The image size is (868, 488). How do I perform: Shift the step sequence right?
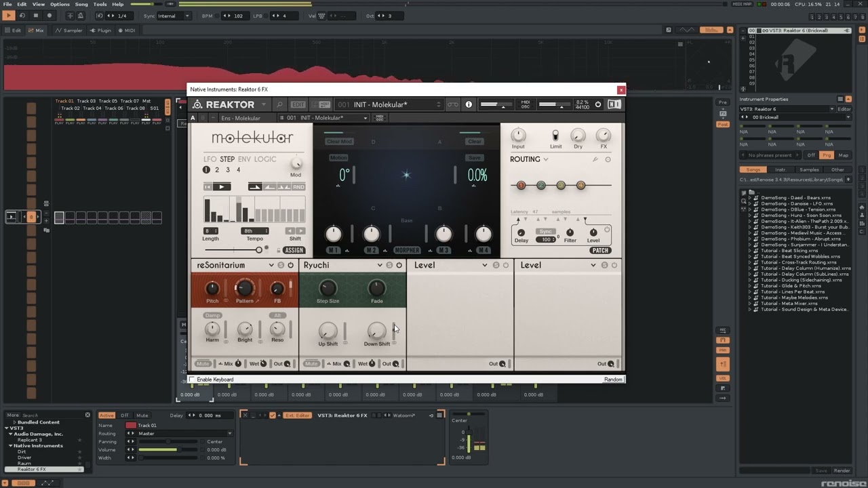click(300, 231)
